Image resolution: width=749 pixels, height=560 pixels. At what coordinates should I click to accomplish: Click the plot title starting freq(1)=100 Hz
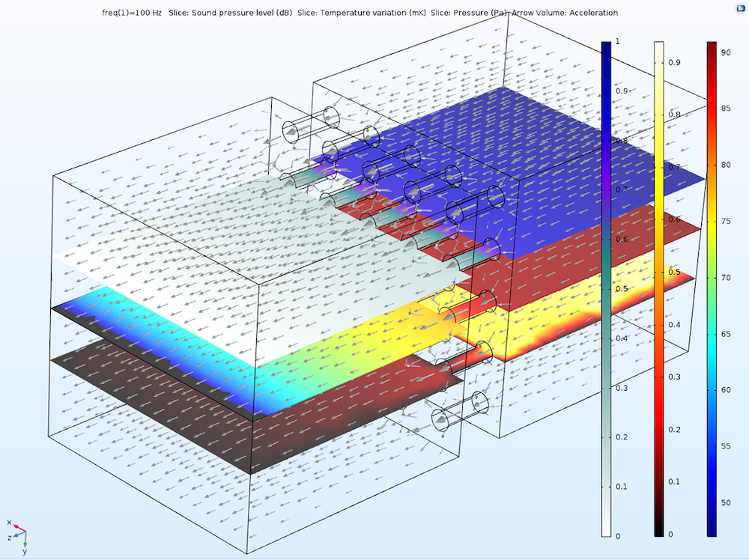[x=360, y=13]
